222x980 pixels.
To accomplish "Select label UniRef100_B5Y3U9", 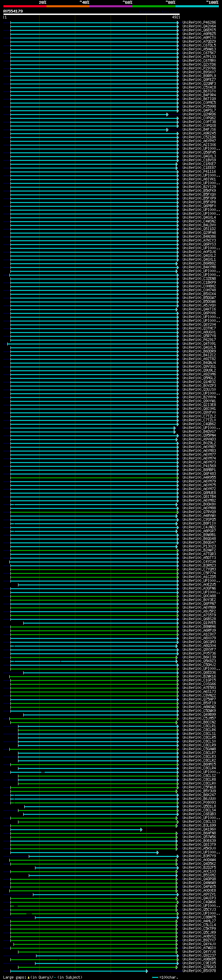I will tap(199, 791).
